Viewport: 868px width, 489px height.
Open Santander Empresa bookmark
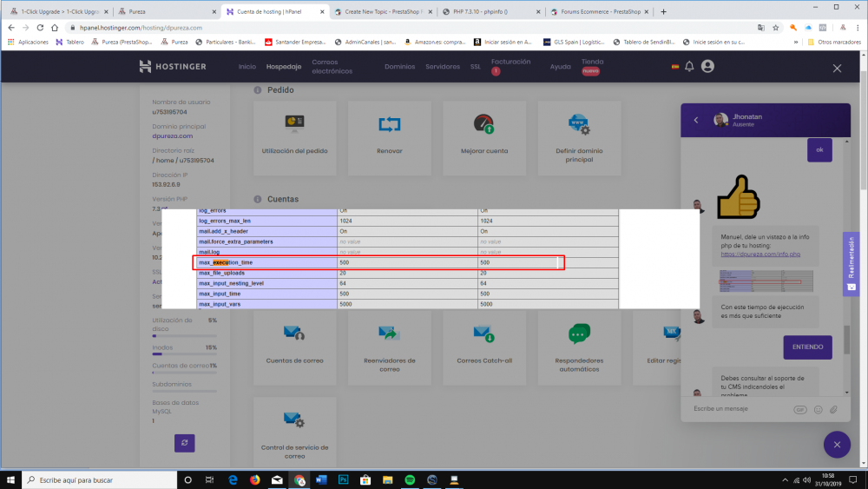(x=296, y=42)
